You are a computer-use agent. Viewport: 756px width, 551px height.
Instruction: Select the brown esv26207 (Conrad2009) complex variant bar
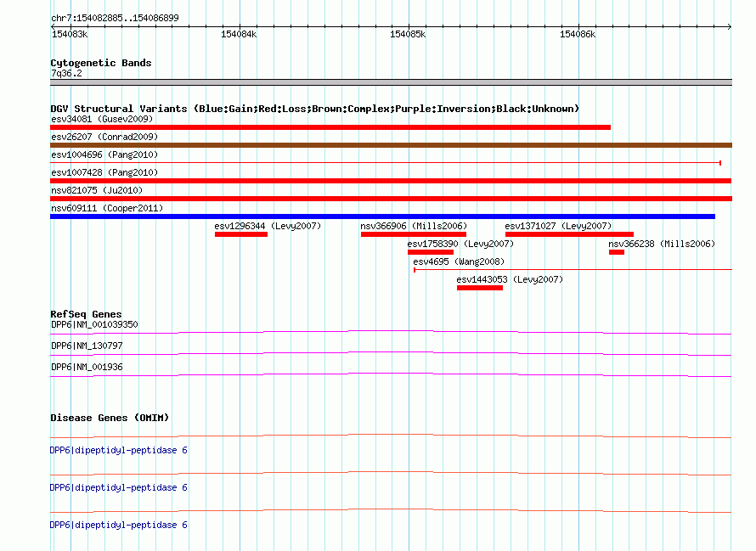(391, 145)
